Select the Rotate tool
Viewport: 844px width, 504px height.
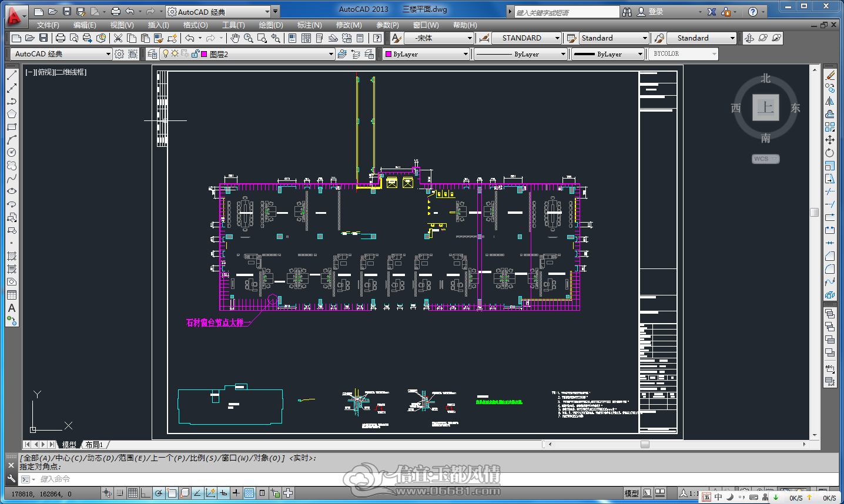(830, 153)
